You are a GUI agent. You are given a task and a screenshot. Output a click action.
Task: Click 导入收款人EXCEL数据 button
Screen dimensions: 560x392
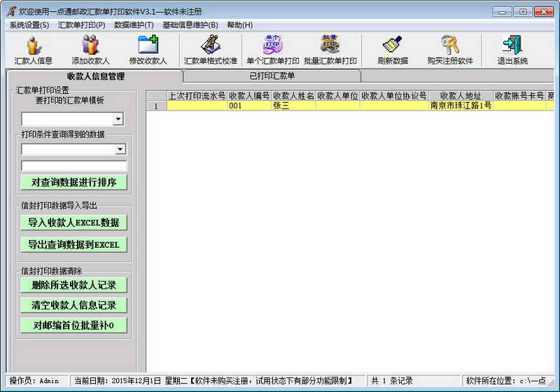(x=74, y=223)
